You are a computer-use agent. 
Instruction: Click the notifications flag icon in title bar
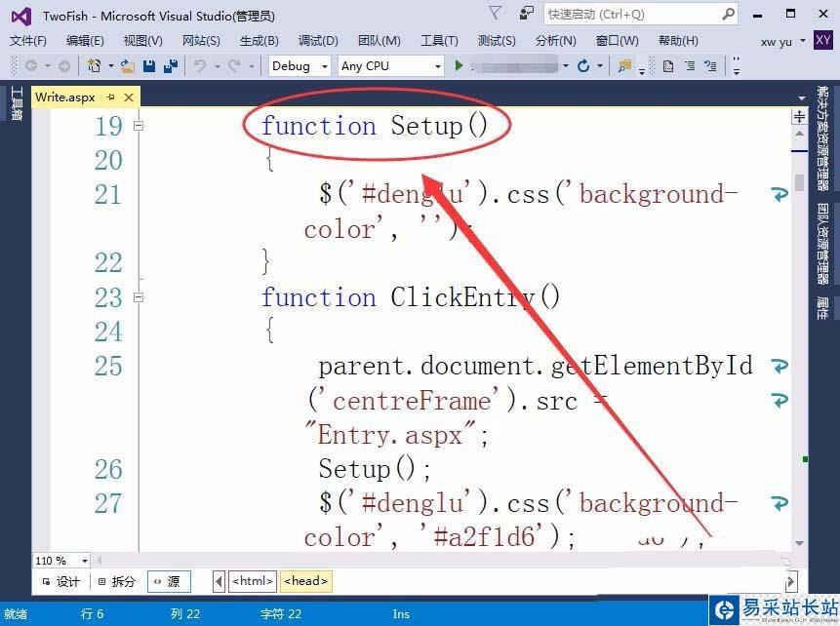[496, 13]
